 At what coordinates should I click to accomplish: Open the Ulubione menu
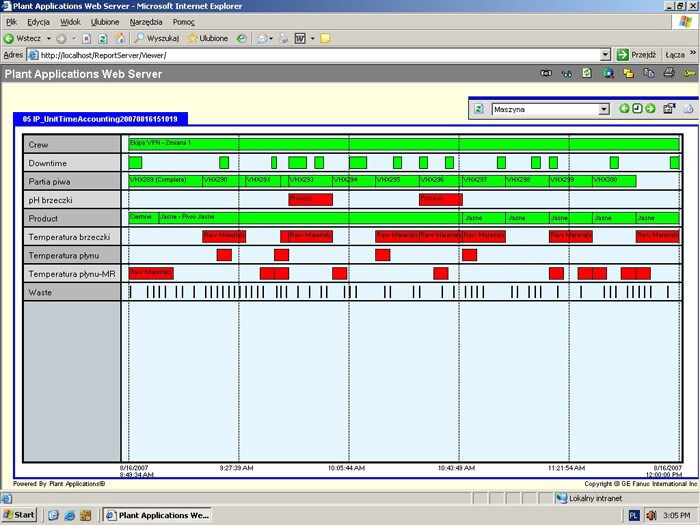105,22
